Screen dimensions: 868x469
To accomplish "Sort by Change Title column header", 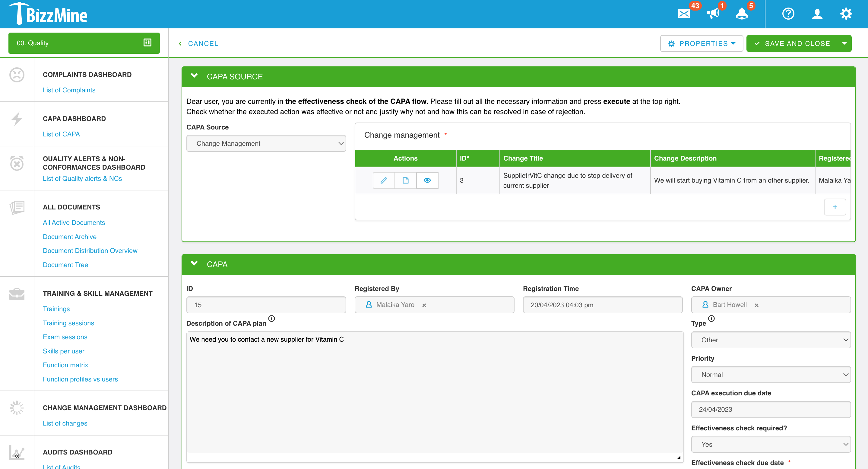I will (575, 158).
